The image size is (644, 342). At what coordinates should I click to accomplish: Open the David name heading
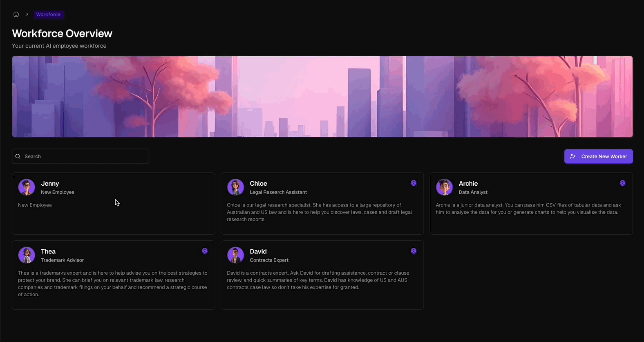pos(258,251)
